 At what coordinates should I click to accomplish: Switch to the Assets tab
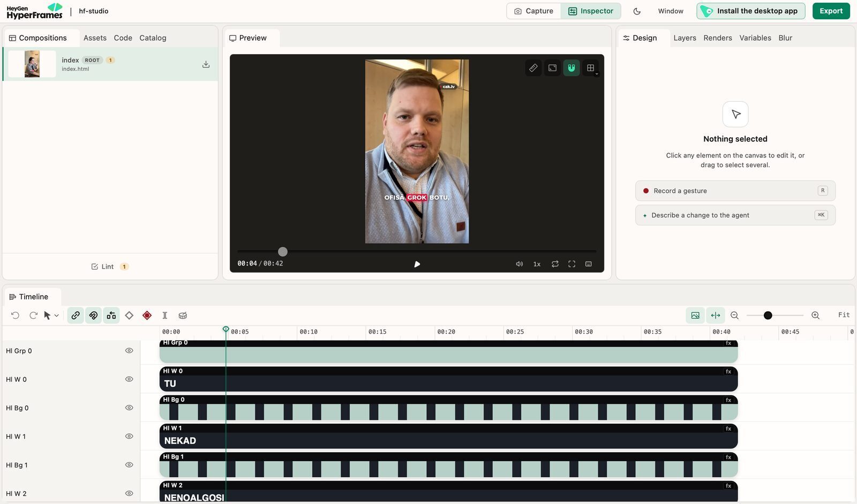tap(95, 38)
